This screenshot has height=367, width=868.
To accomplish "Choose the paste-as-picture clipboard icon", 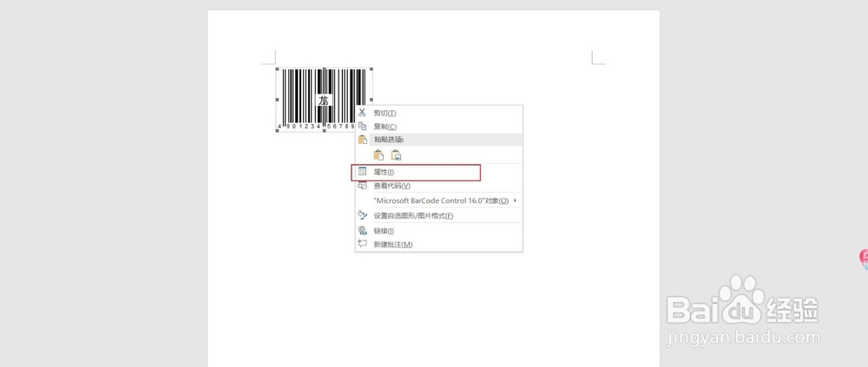I will (396, 155).
